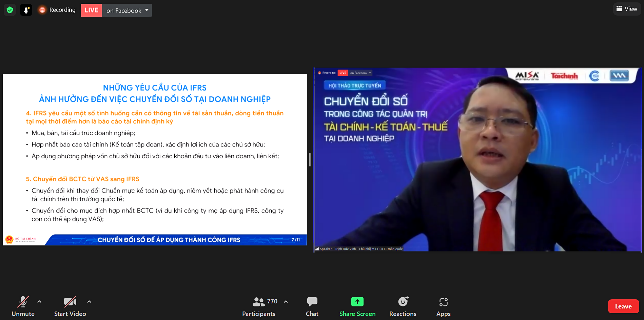Unmute the microphone
The height and width of the screenshot is (320, 644).
23,306
